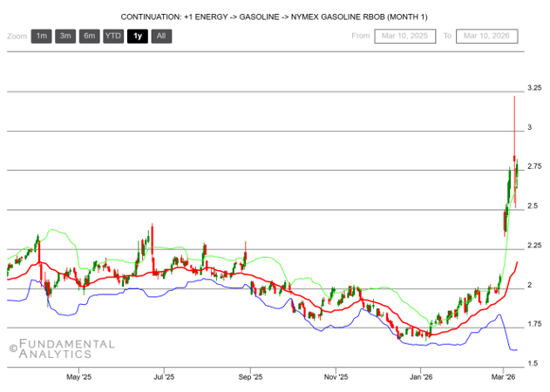Click the Fundamental Analytics logo
The image size is (550, 392).
61,348
